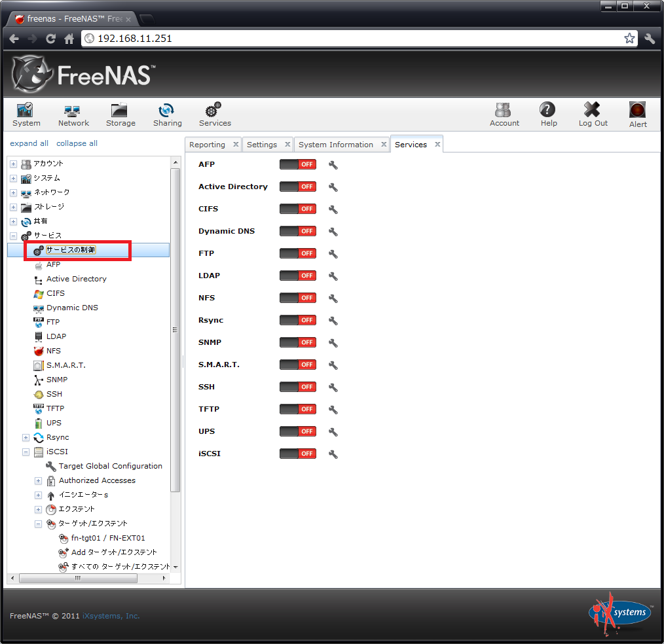The height and width of the screenshot is (644, 664).
Task: Toggle the FTP service on
Action: (298, 253)
